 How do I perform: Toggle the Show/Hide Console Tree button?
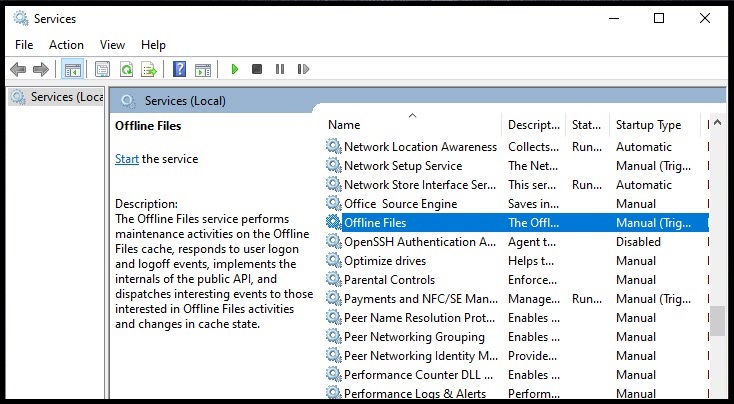(x=73, y=70)
